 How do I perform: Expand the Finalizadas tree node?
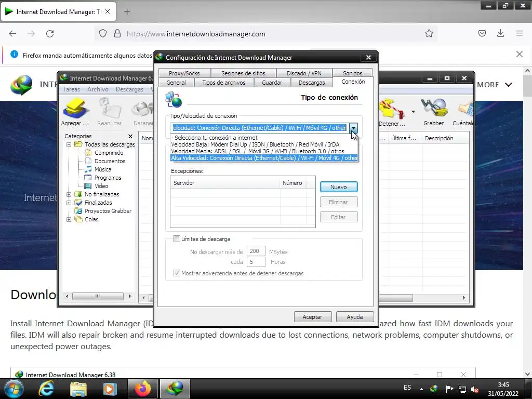point(69,203)
